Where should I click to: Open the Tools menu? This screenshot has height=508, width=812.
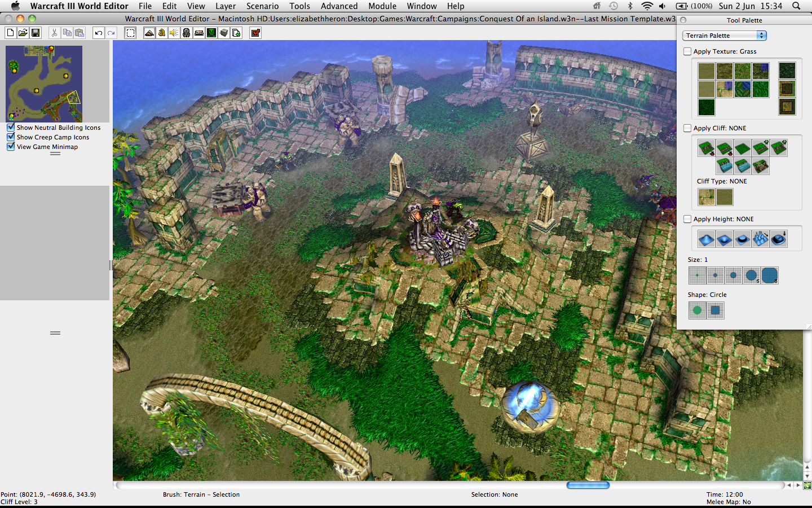(x=300, y=6)
